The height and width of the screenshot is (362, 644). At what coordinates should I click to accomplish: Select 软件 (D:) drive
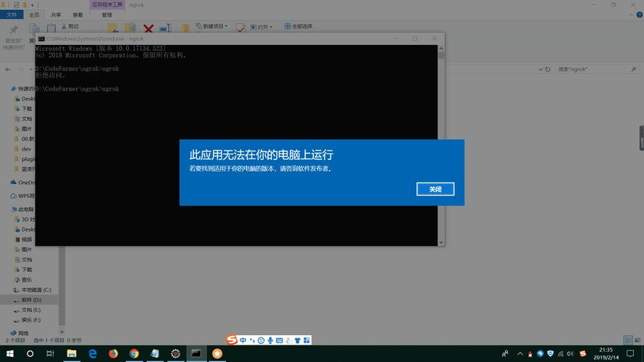28,300
